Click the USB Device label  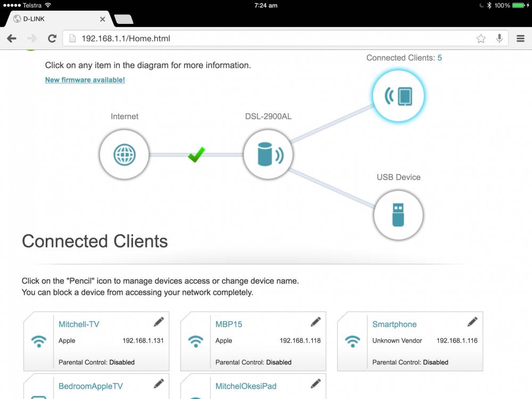398,177
